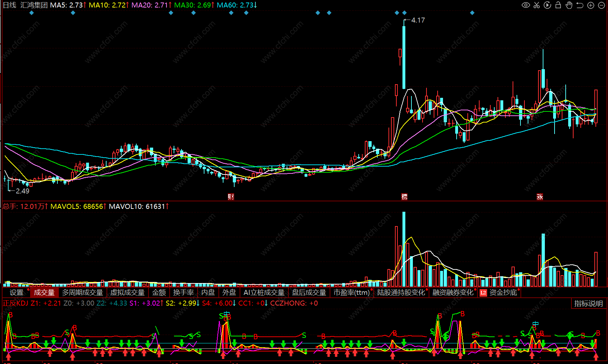Open the 外盘 tab

pyautogui.click(x=229, y=293)
